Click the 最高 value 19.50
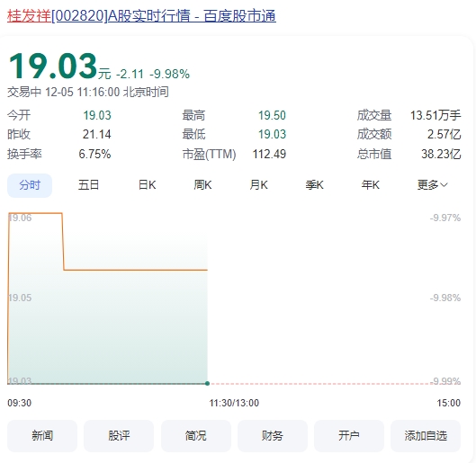Image resolution: width=476 pixels, height=463 pixels. [x=272, y=115]
